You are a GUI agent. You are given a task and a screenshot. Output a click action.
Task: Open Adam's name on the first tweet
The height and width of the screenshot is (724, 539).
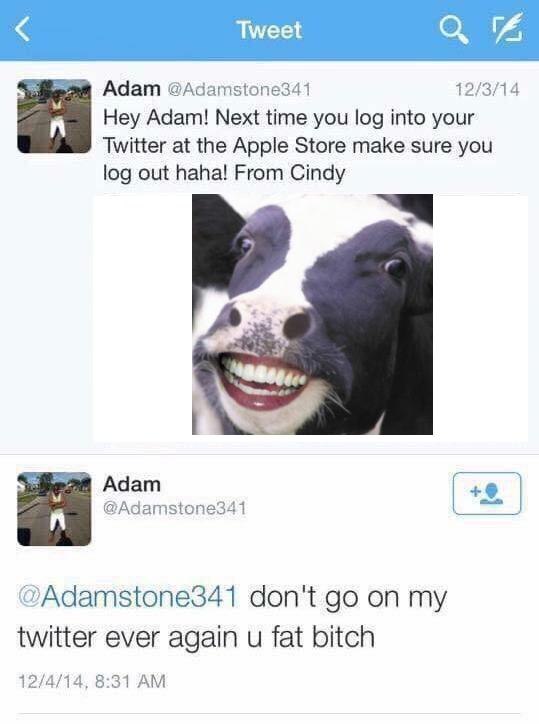point(132,88)
